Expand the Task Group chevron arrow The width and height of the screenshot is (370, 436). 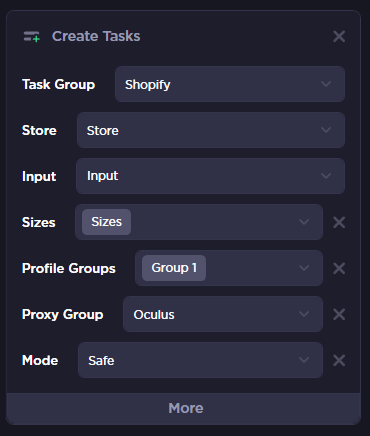[x=326, y=84]
